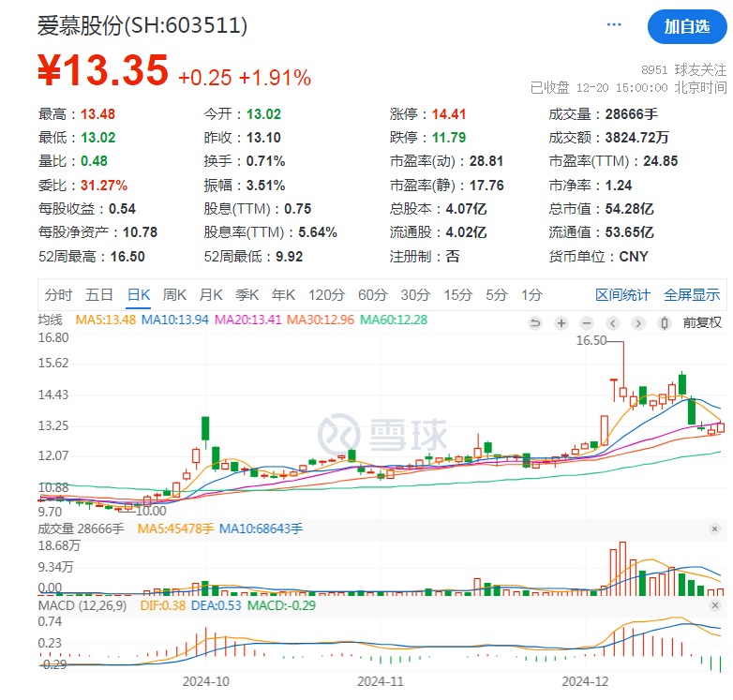
Task: Zoom out chart with minus icon
Action: [587, 323]
